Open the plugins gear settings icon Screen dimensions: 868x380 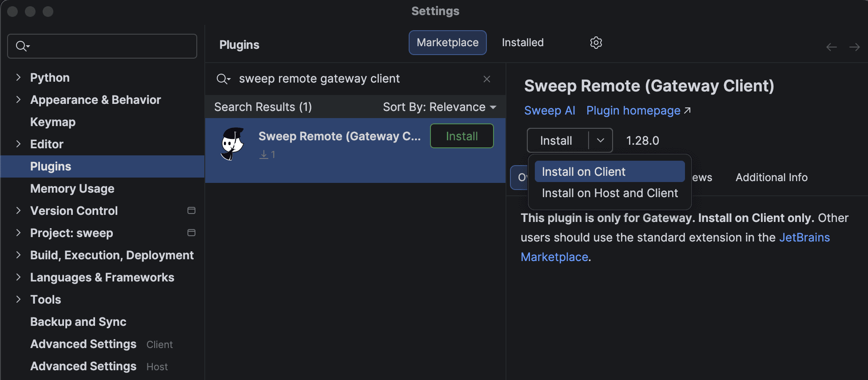[x=596, y=43]
